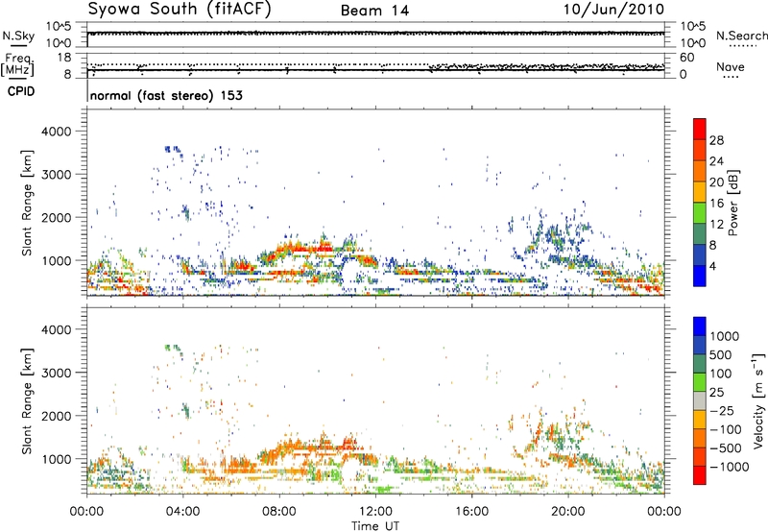
Task: Select the '-25' label on the Velocity colorbar
Action: pos(722,410)
